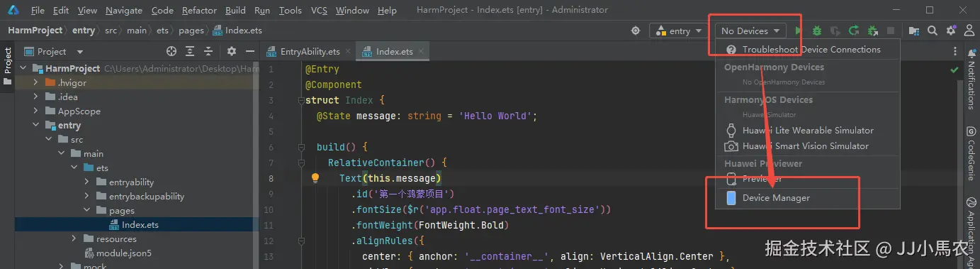
Task: Click the user account avatar icon
Action: tap(969, 31)
